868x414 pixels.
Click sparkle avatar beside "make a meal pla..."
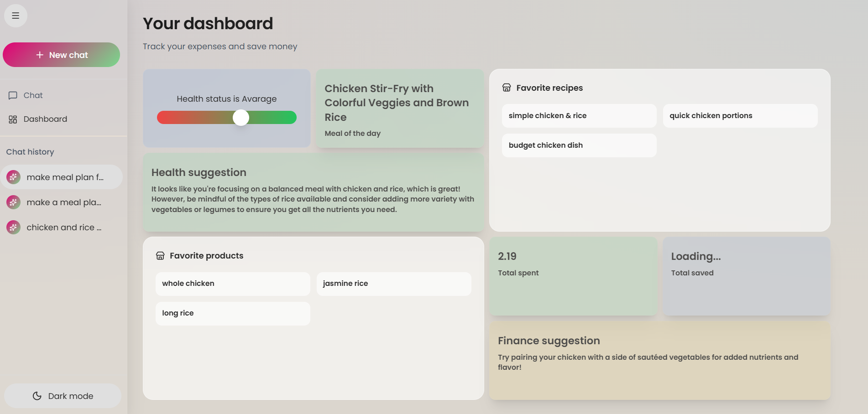13,202
